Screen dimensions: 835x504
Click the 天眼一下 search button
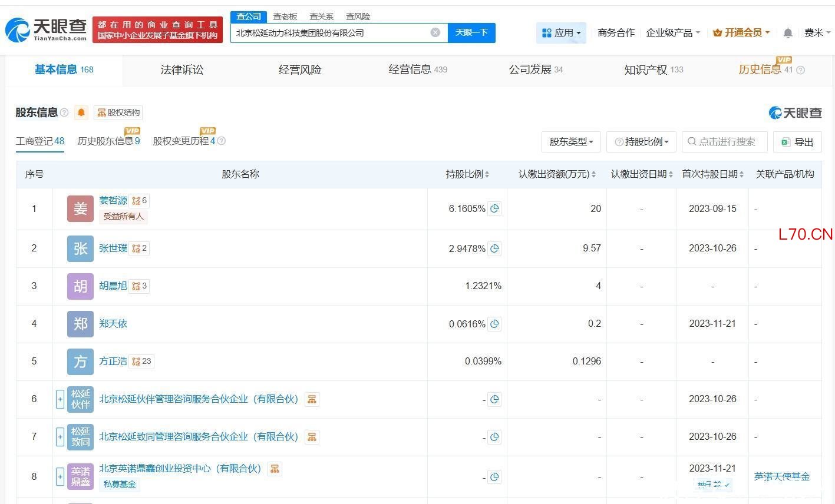click(x=471, y=32)
